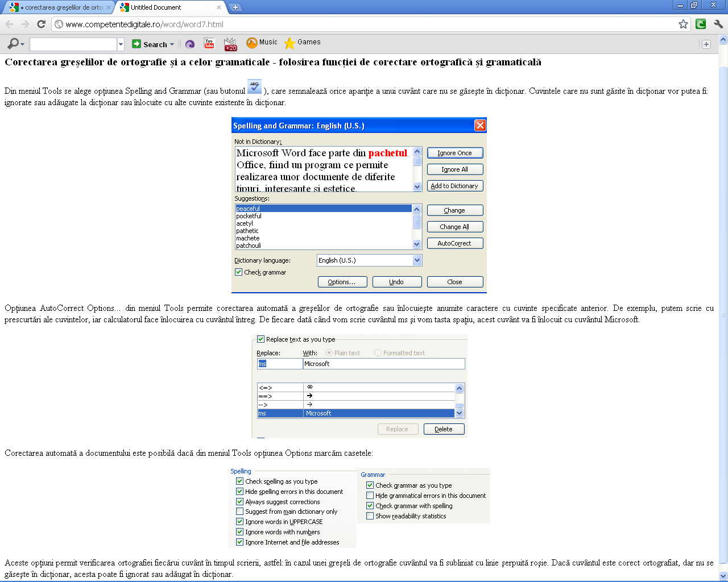Click the Suggestions list scroll-down arrow
Image resolution: width=728 pixels, height=582 pixels.
[417, 244]
